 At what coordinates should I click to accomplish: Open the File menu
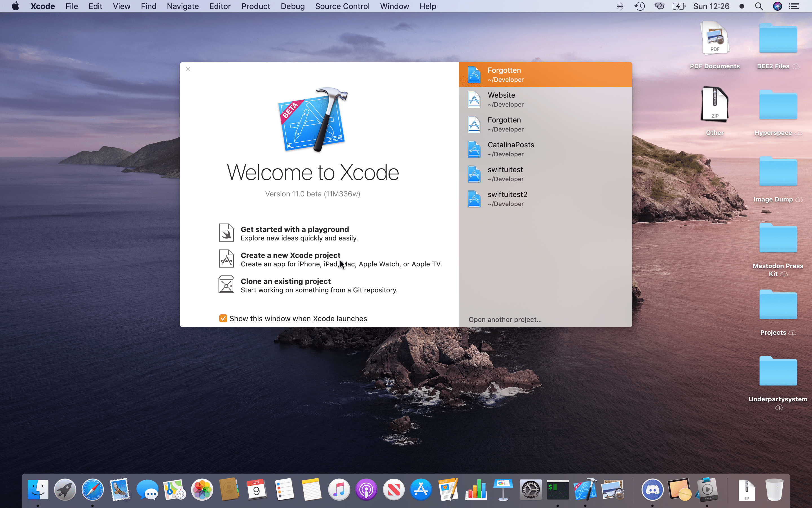[x=72, y=6]
